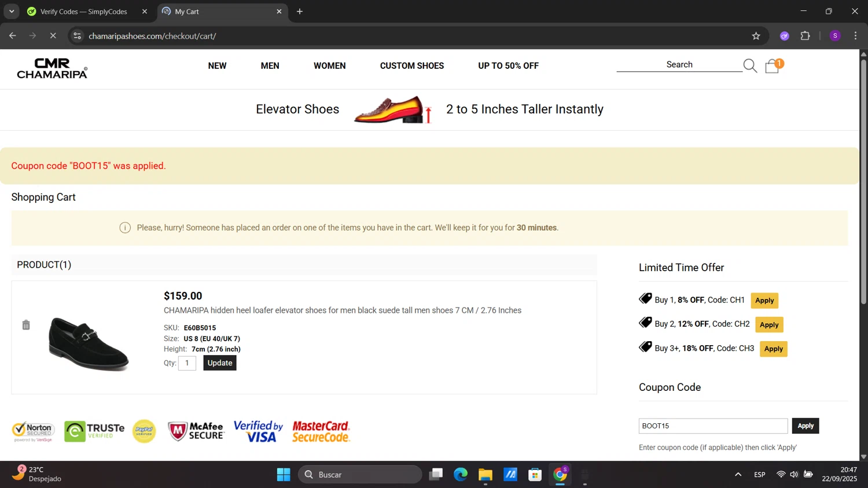Screen dimensions: 868x488
Task: Open the Chrome profile avatar
Action: click(835, 36)
